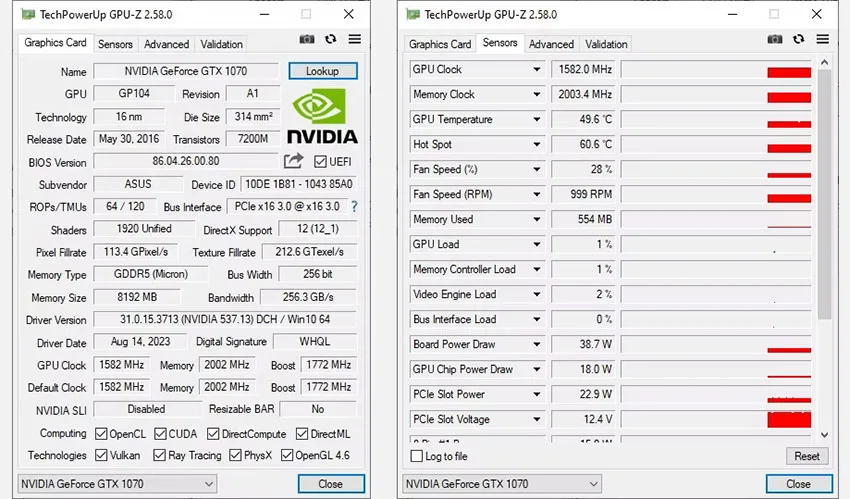This screenshot has height=499, width=850.
Task: Click the 999 RPM fan speed value
Action: point(583,194)
